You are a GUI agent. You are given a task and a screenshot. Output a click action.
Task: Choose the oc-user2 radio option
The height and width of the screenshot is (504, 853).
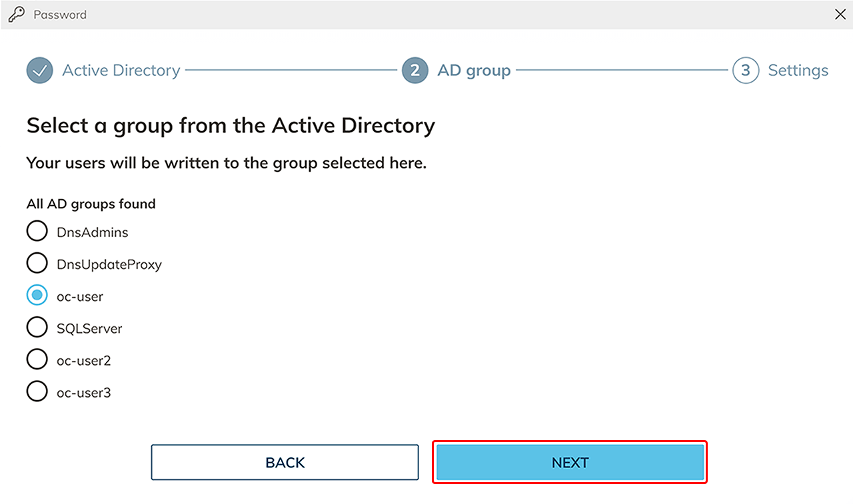click(37, 360)
